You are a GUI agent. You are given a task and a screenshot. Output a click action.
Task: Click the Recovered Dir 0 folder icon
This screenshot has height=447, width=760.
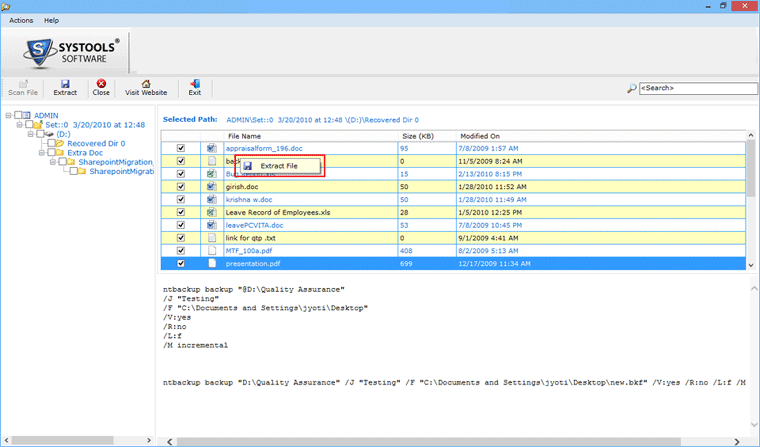coord(60,144)
